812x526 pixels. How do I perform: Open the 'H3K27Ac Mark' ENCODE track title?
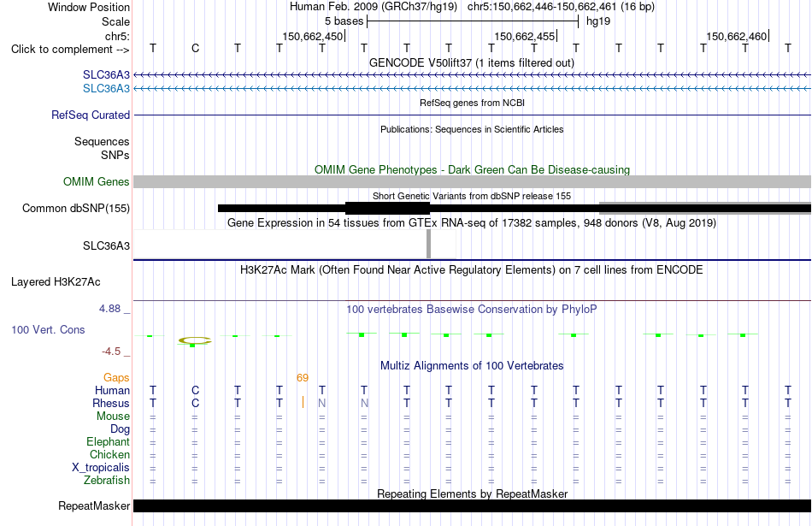472,270
